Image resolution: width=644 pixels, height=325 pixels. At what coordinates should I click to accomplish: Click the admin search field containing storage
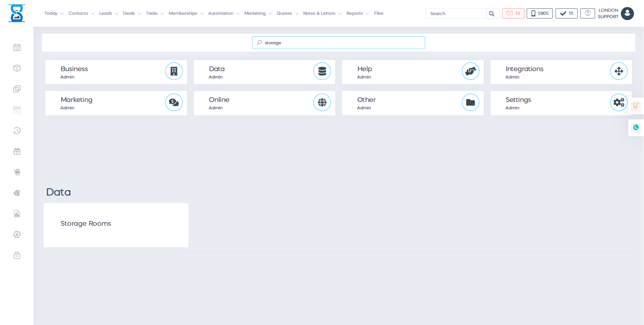[x=338, y=43]
